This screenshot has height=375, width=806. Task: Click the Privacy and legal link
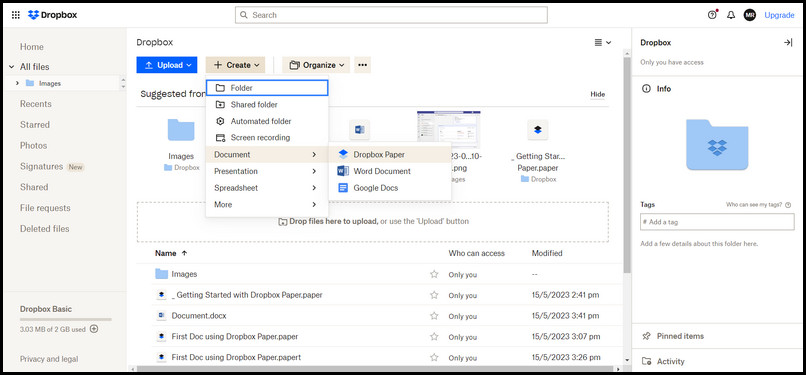click(49, 359)
